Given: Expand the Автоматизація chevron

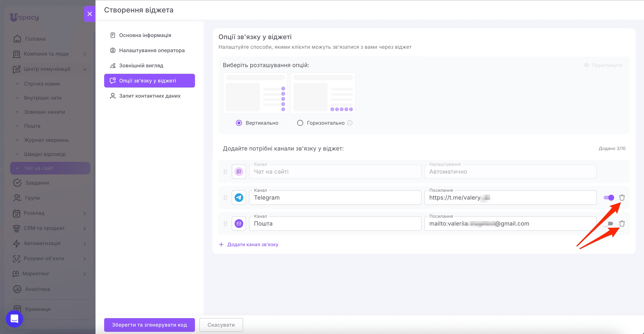Looking at the screenshot, I should coord(85,244).
